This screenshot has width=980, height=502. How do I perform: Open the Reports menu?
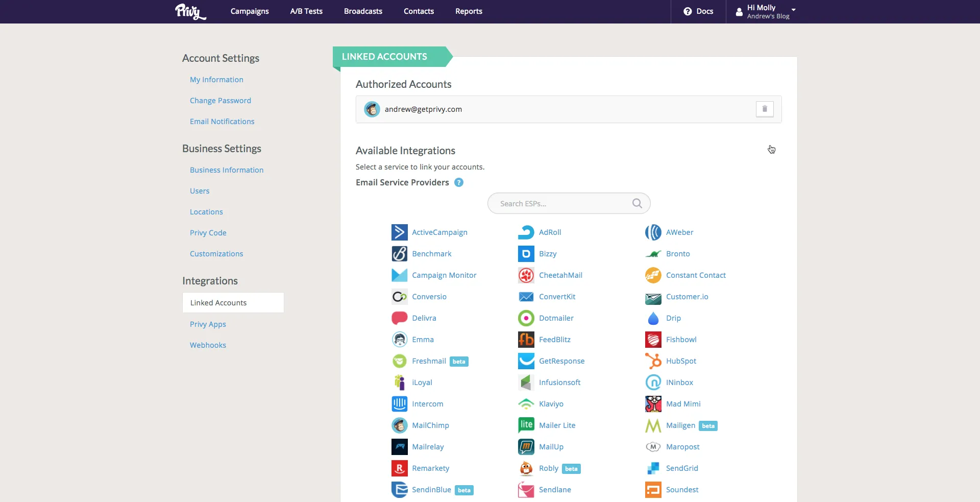[x=469, y=11]
